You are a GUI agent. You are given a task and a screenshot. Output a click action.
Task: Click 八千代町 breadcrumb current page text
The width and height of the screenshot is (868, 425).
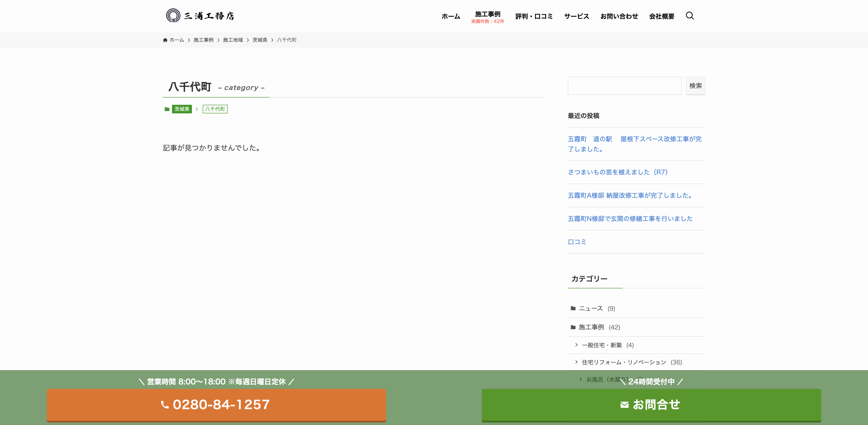pos(287,40)
